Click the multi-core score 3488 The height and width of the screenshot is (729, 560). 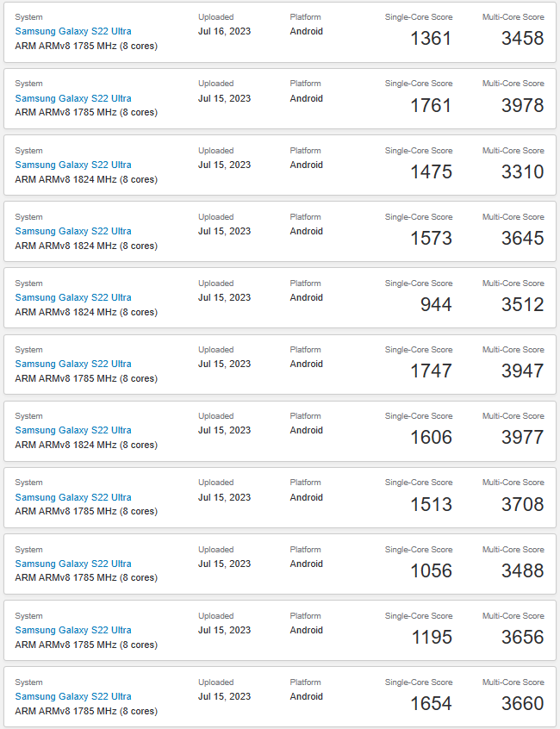[x=522, y=570]
